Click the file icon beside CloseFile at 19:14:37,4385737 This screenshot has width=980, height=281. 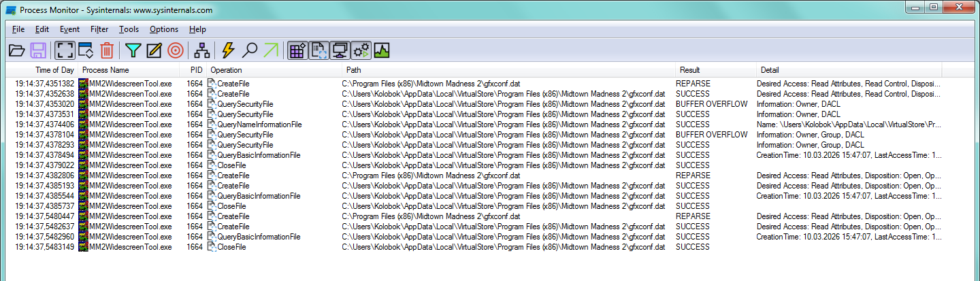212,206
